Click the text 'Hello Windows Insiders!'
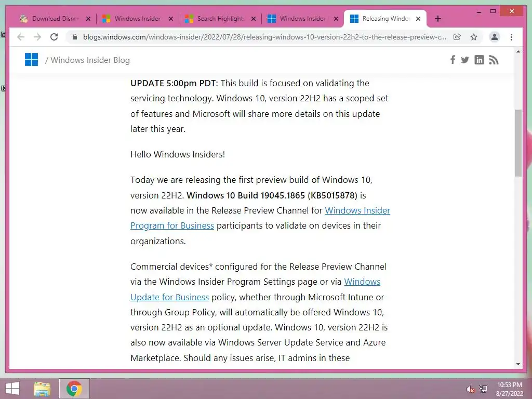This screenshot has height=399, width=532. [x=178, y=154]
